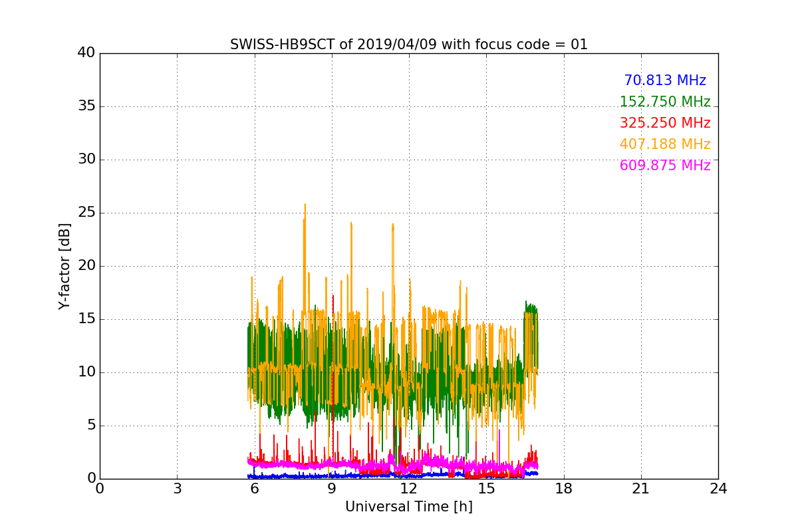The image size is (798, 532).
Task: Click the Y-factor [dB] axis label
Action: 65,266
